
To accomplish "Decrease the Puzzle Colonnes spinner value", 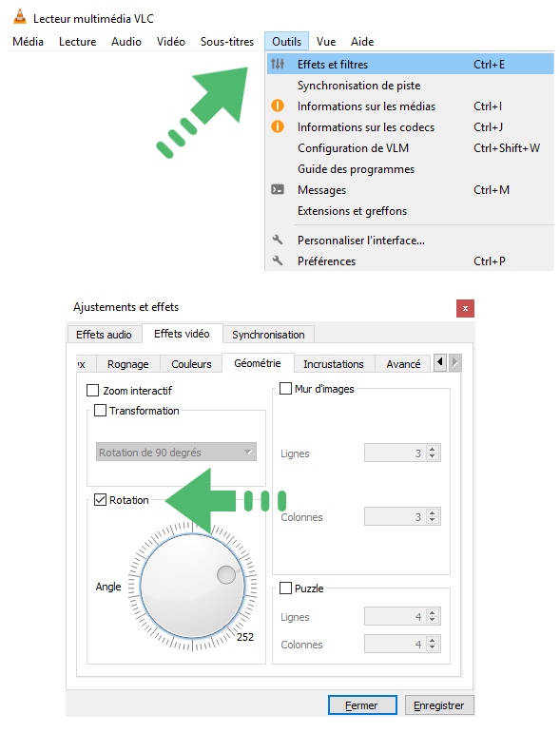I will click(433, 648).
